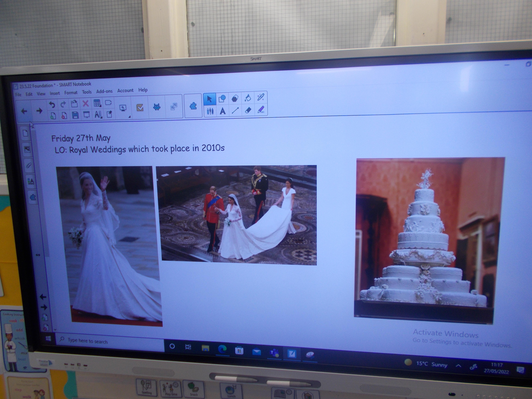Open the Gallery tab in sidebar

coord(27,149)
